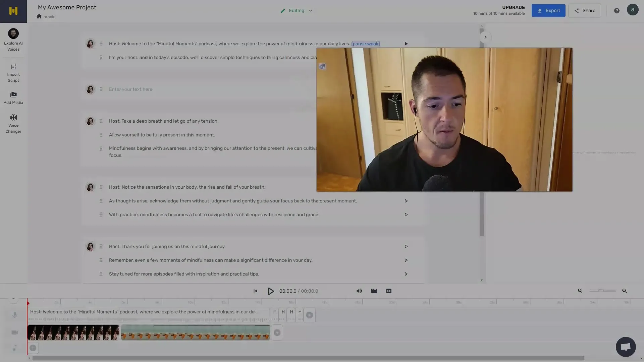The image size is (644, 362).
Task: Enable play button on Host welcome line
Action: pos(406,43)
